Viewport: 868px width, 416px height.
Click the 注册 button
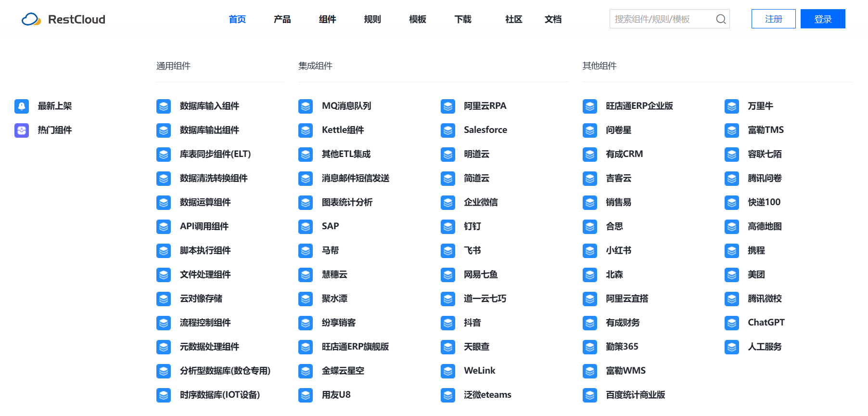click(x=774, y=19)
